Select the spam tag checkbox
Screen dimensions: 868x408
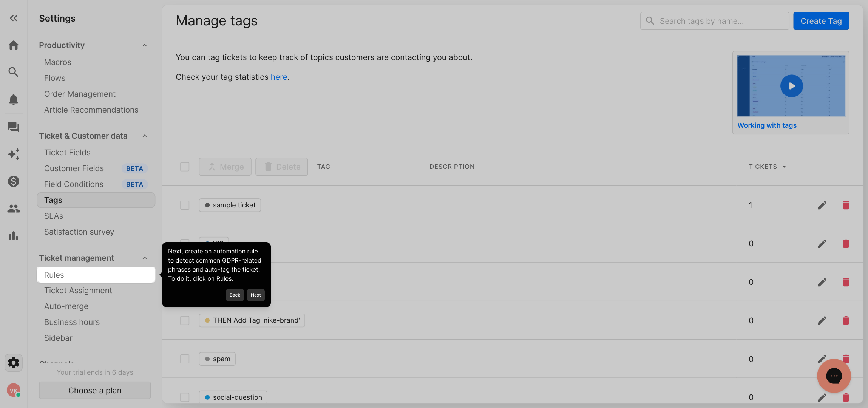(185, 359)
